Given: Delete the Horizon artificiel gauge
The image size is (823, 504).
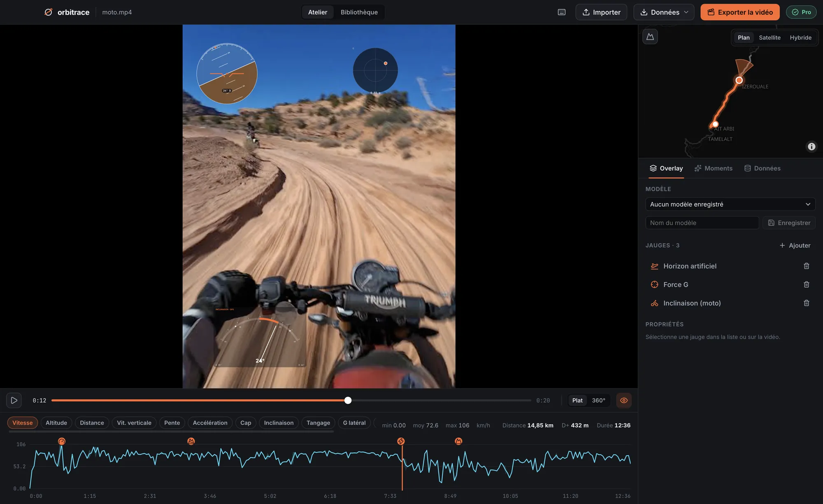Looking at the screenshot, I should click(x=806, y=266).
